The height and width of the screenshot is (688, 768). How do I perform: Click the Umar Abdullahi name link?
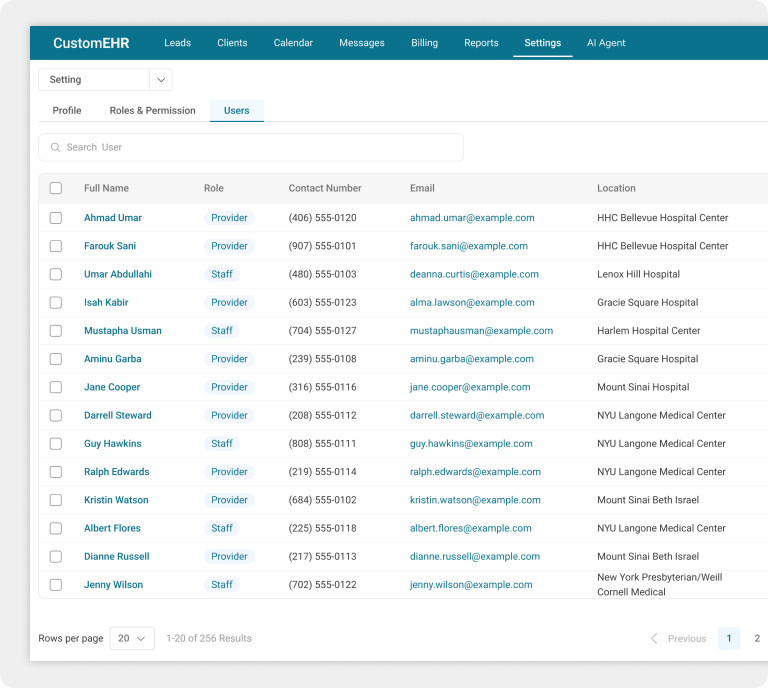pos(118,274)
